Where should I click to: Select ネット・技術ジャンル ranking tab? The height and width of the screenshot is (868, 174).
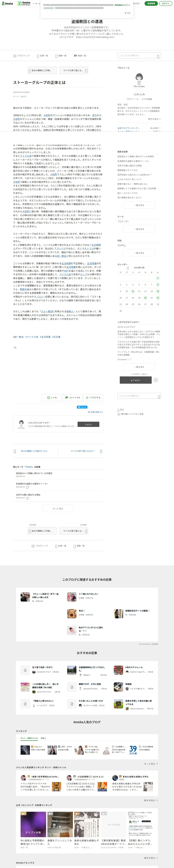pos(29,738)
